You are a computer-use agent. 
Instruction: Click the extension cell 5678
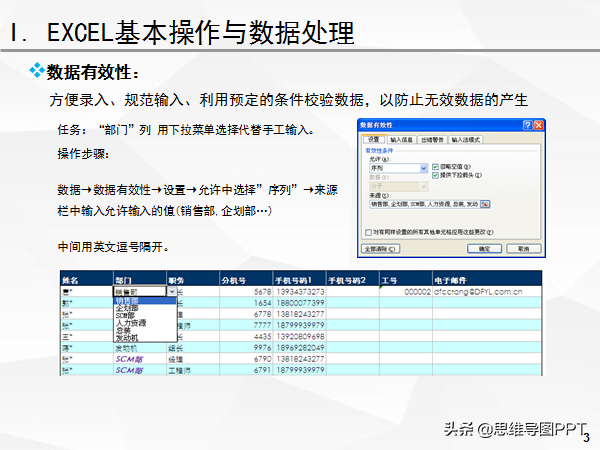click(x=246, y=292)
